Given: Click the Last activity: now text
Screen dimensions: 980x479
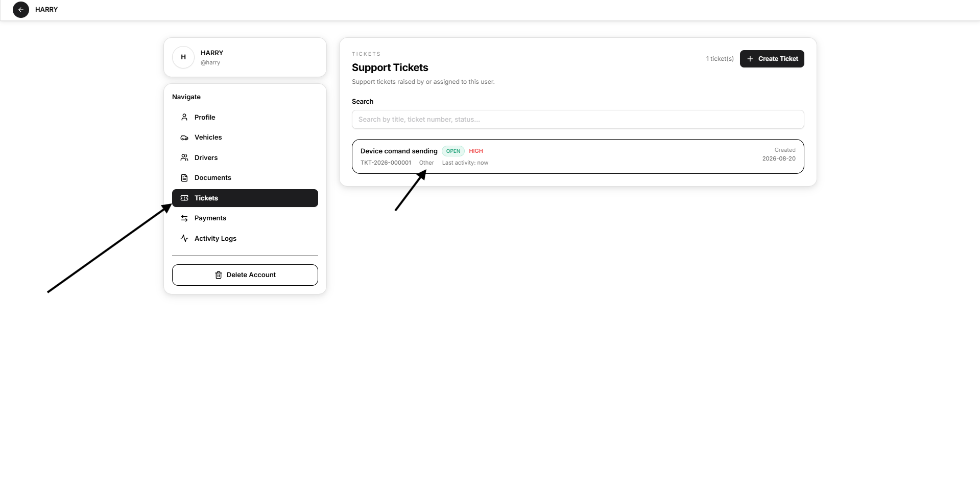Looking at the screenshot, I should click(x=465, y=163).
